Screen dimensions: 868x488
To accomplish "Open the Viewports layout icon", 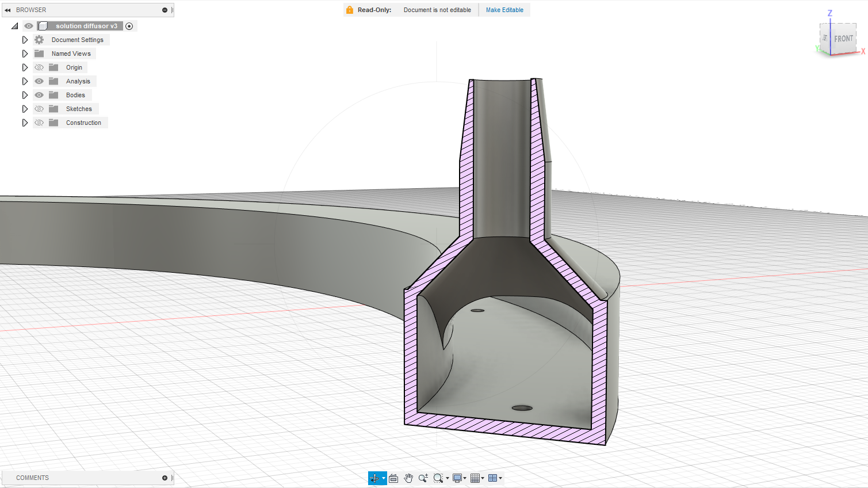I will (x=493, y=478).
